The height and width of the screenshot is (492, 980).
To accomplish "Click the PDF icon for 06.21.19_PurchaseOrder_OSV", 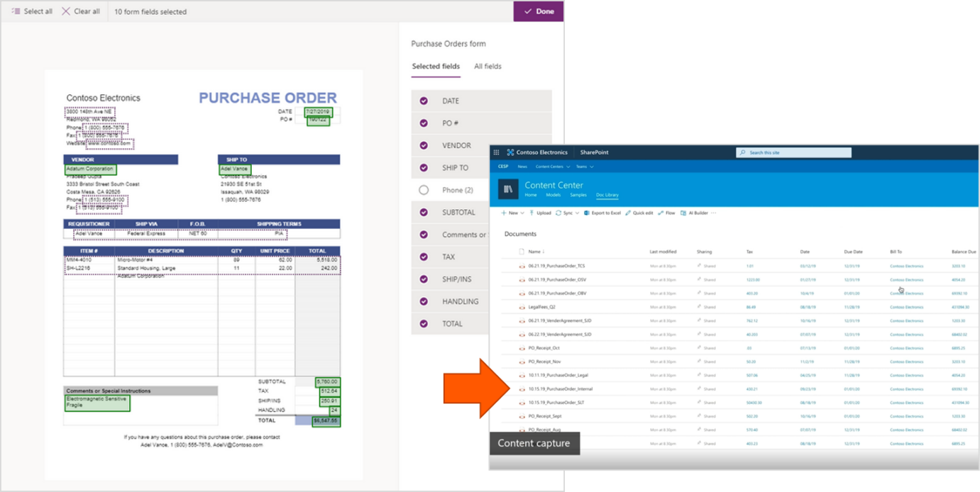I will coord(522,279).
